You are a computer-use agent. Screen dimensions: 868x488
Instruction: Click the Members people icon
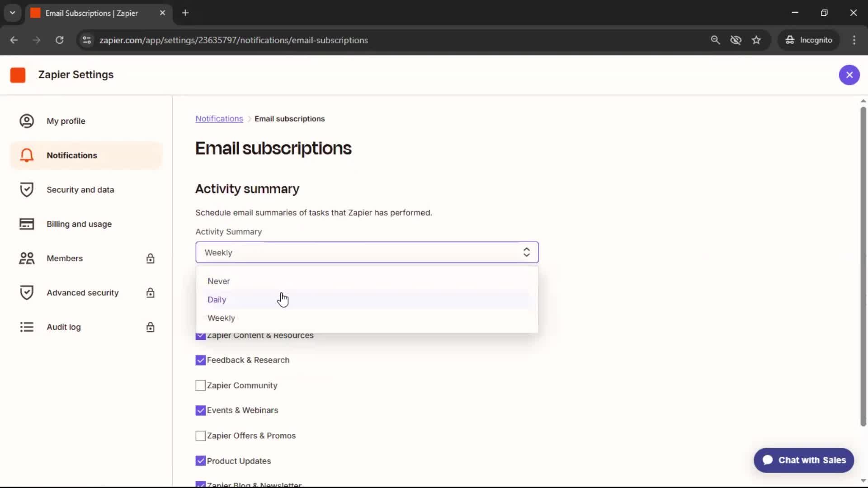pos(27,258)
